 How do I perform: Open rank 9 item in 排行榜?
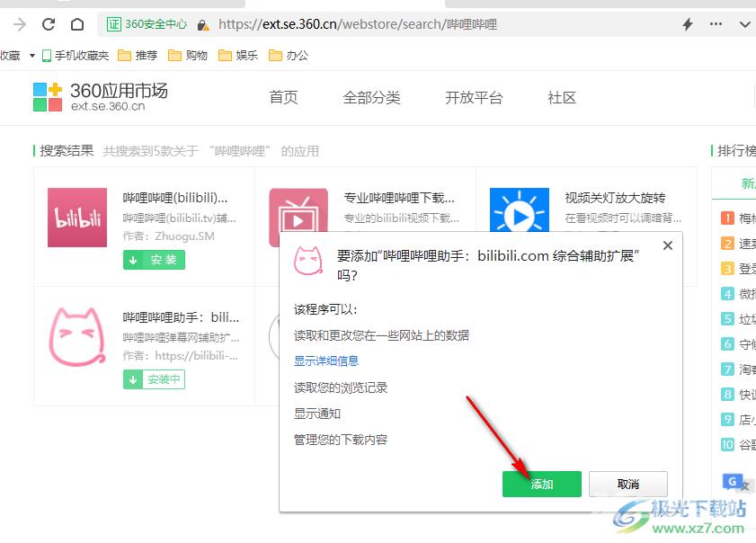point(738,419)
